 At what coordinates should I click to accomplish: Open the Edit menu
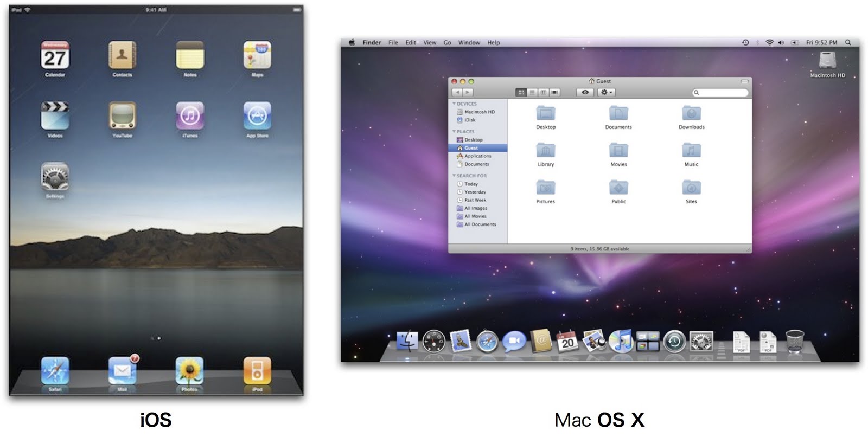point(411,42)
